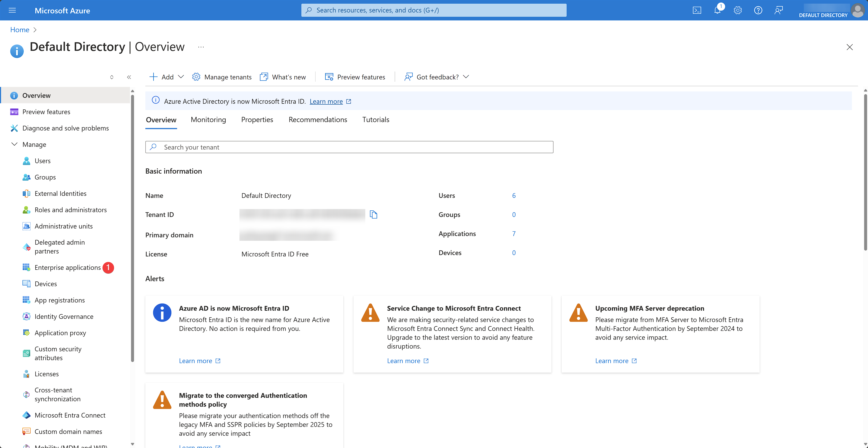
Task: Open the help question mark
Action: [x=758, y=10]
